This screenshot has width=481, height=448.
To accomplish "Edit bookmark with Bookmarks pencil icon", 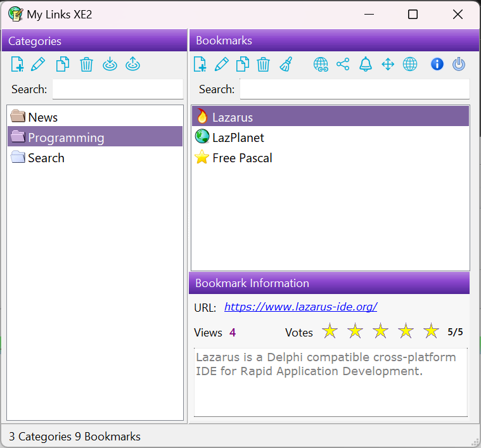I will [x=222, y=65].
